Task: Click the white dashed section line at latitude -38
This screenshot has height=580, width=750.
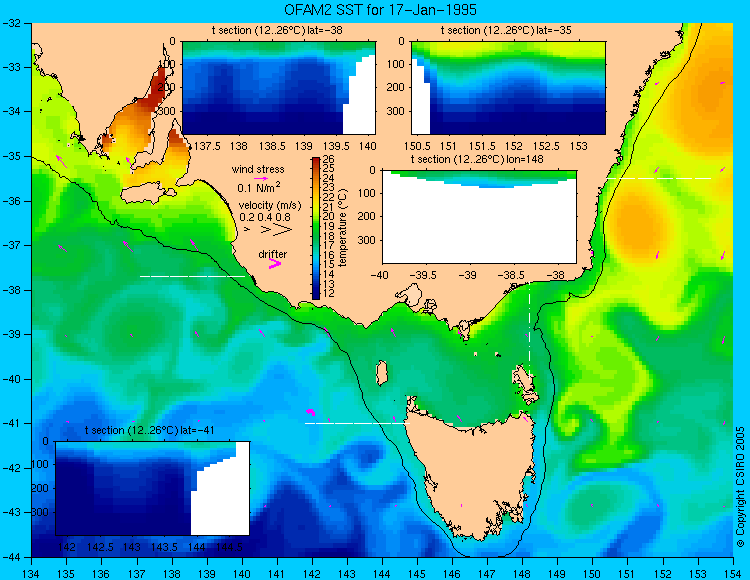Action: [192, 276]
